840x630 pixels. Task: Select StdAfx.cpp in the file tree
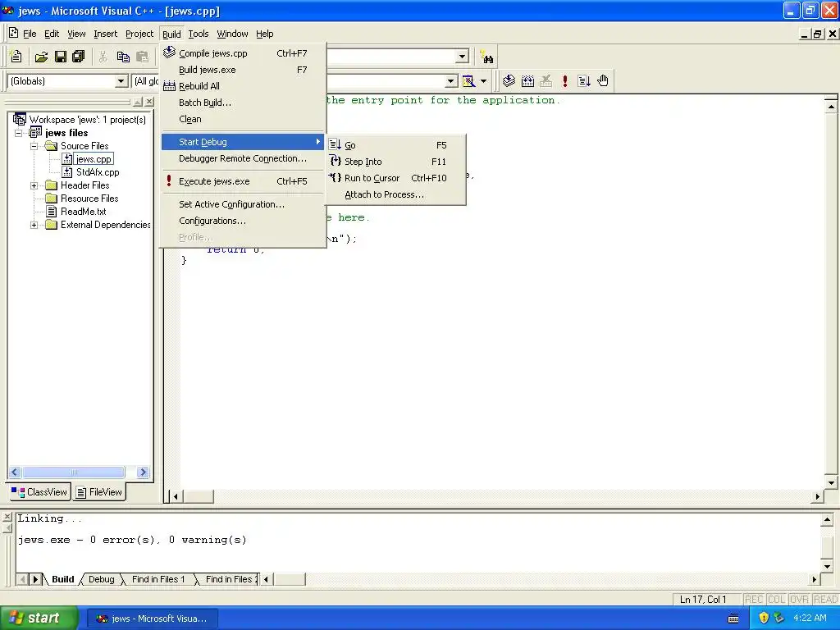click(x=97, y=172)
